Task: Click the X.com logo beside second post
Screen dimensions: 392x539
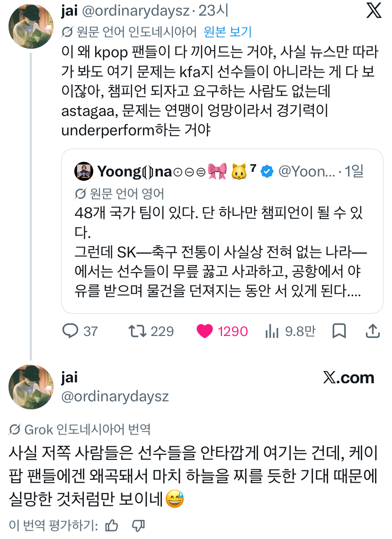Action: [348, 378]
